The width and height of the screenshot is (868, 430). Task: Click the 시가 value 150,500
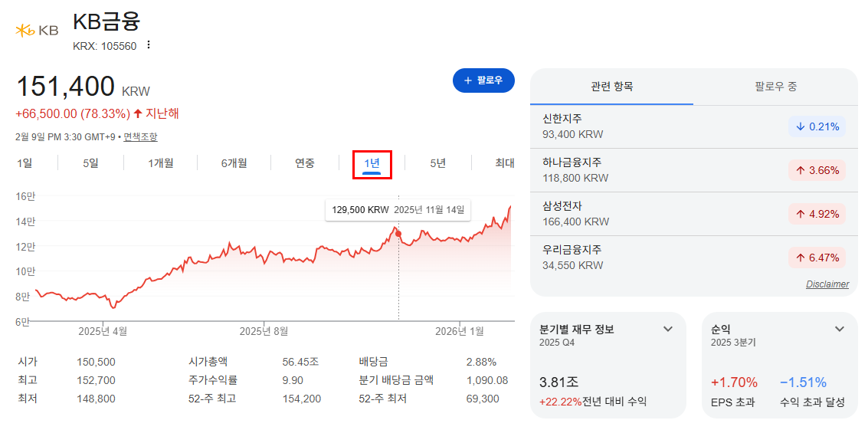click(x=97, y=363)
